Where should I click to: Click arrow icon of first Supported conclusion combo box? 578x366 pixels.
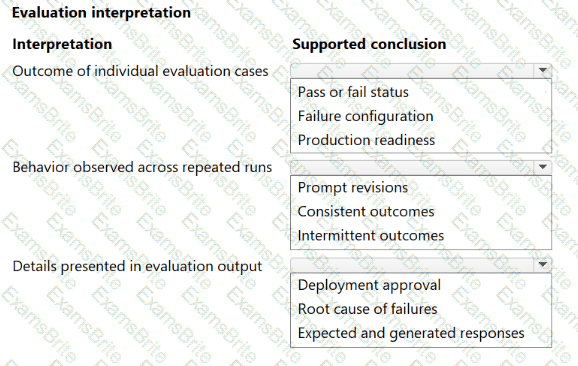point(543,70)
